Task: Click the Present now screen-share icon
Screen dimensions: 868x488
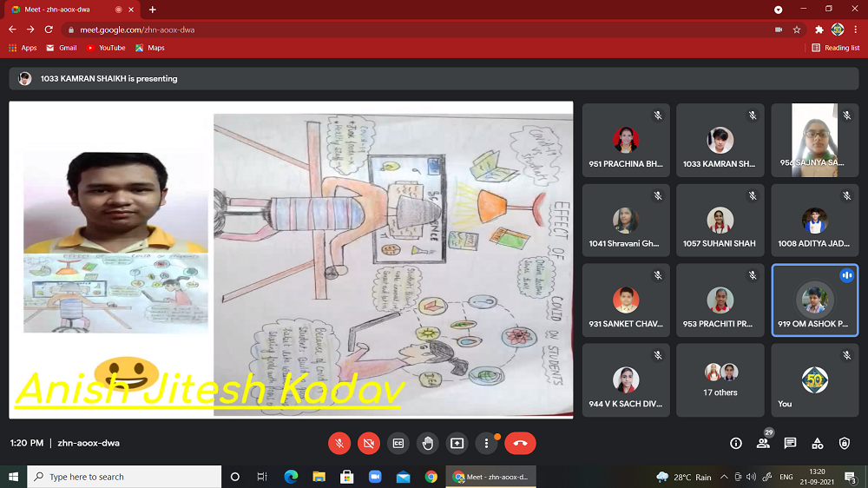Action: [457, 443]
